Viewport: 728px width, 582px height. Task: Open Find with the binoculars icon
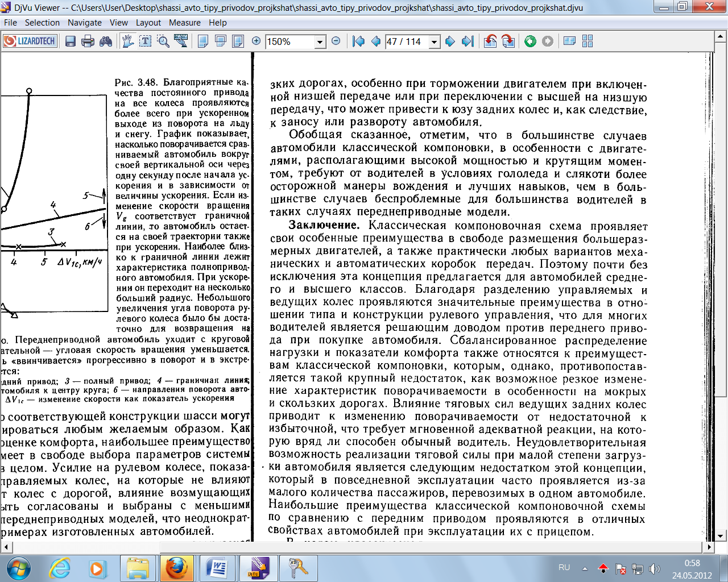(x=106, y=41)
